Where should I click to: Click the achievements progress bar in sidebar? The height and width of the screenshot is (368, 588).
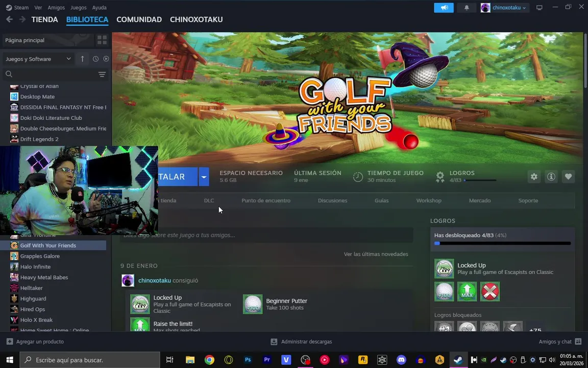coord(502,243)
